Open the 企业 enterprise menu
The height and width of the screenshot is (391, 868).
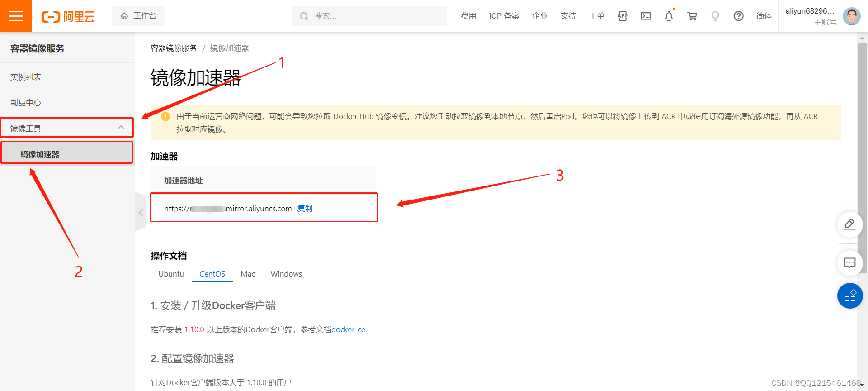pyautogui.click(x=540, y=16)
